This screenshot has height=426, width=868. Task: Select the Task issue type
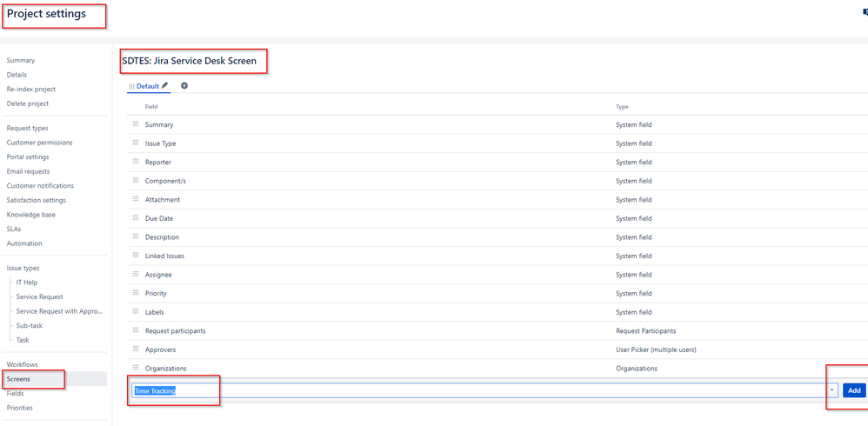pyautogui.click(x=23, y=340)
